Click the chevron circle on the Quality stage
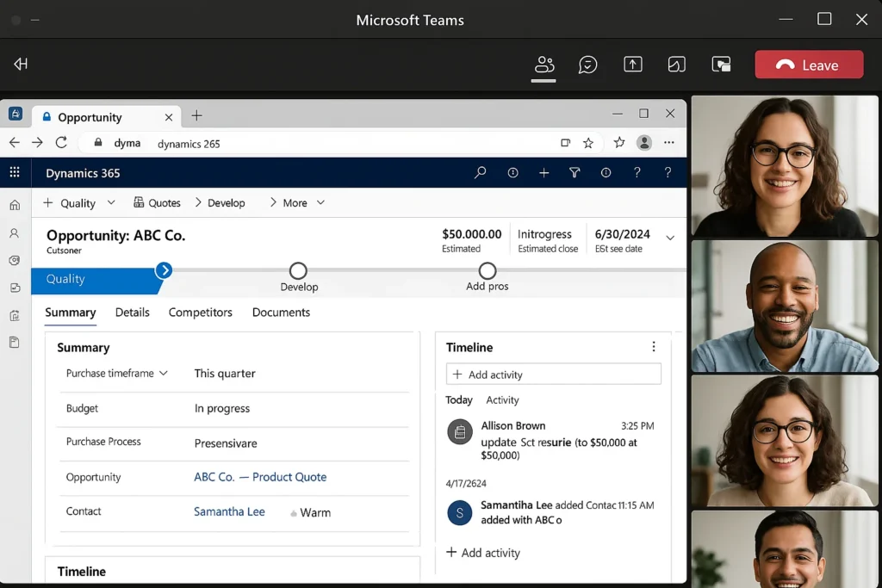The width and height of the screenshot is (882, 588). 165,270
